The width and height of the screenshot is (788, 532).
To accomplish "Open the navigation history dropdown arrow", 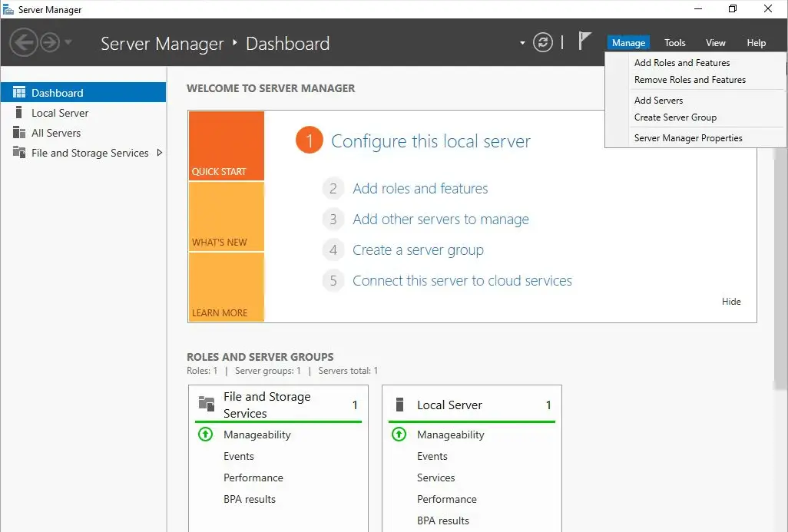I will [x=68, y=42].
